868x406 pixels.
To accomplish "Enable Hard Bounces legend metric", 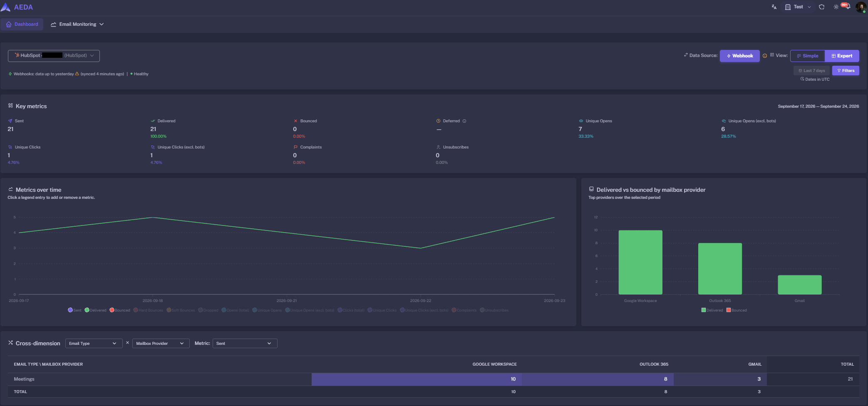I will point(148,310).
